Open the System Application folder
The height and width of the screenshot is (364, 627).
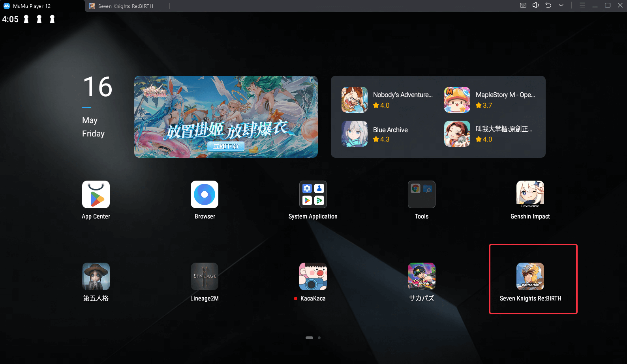coord(313,194)
